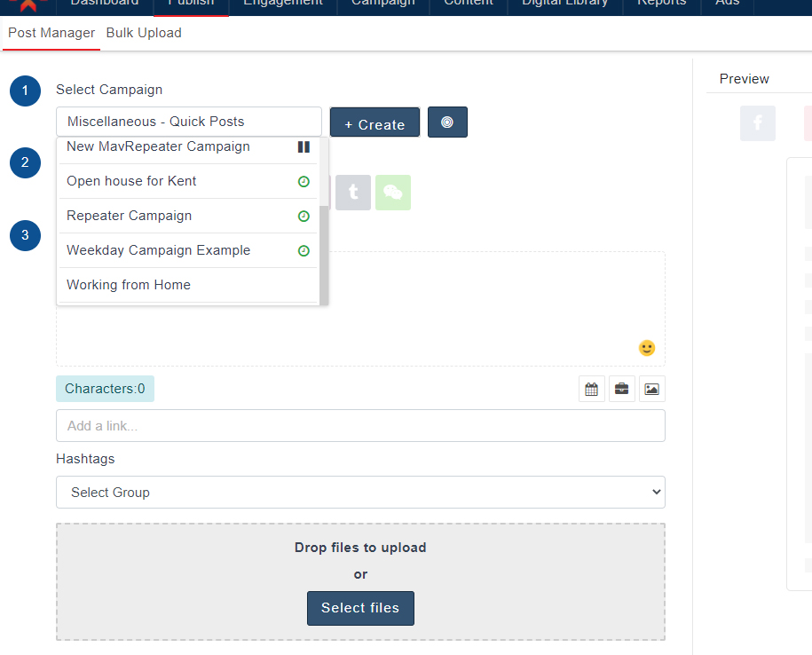Viewport: 812px width, 655px height.
Task: Click the calendar schedule icon
Action: [592, 389]
